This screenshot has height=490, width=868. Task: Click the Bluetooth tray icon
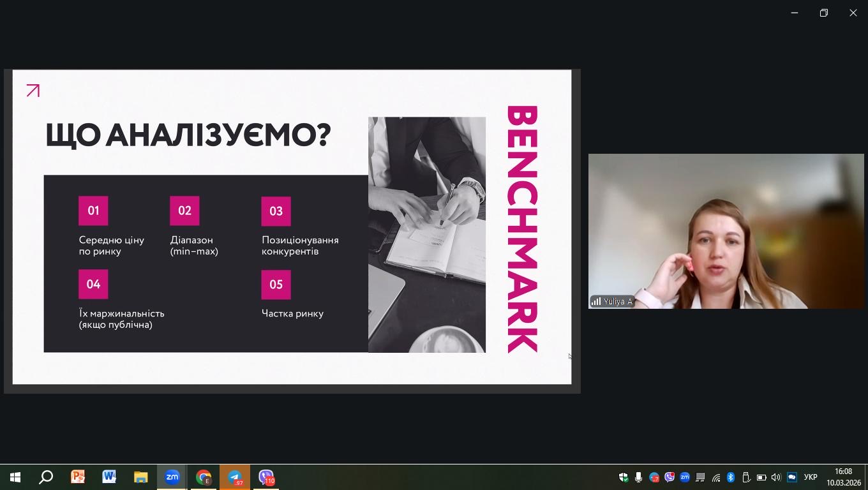point(731,477)
